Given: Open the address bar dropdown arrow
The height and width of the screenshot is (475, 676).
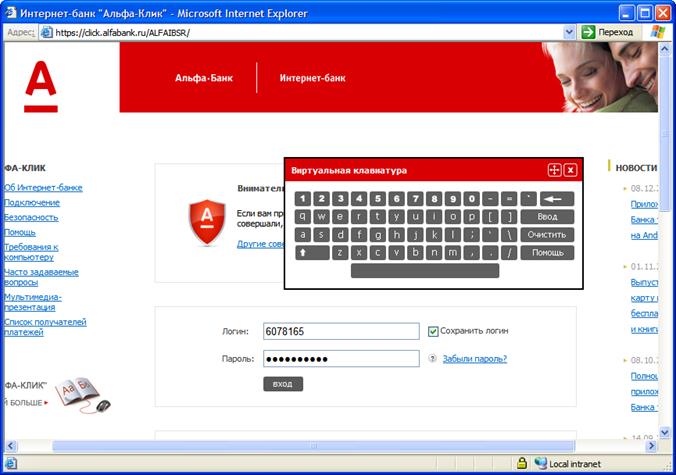Looking at the screenshot, I should 569,32.
